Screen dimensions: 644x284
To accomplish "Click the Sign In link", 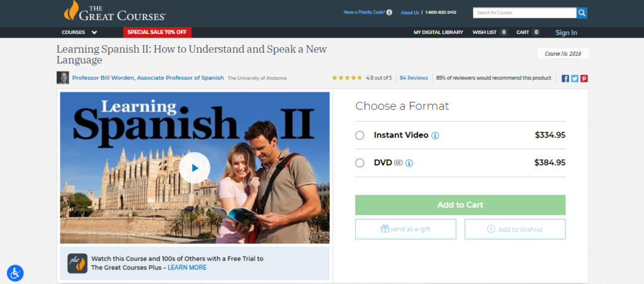I will point(567,33).
